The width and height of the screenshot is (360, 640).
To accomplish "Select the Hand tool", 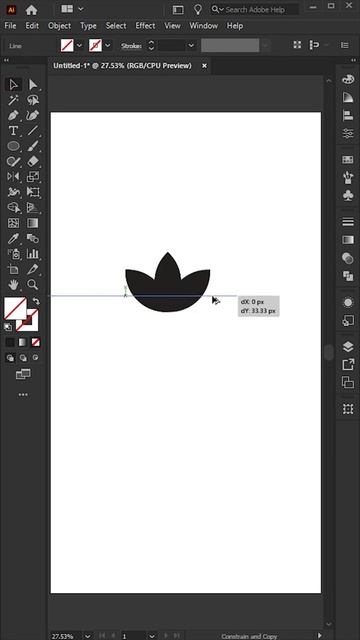I will click(13, 284).
